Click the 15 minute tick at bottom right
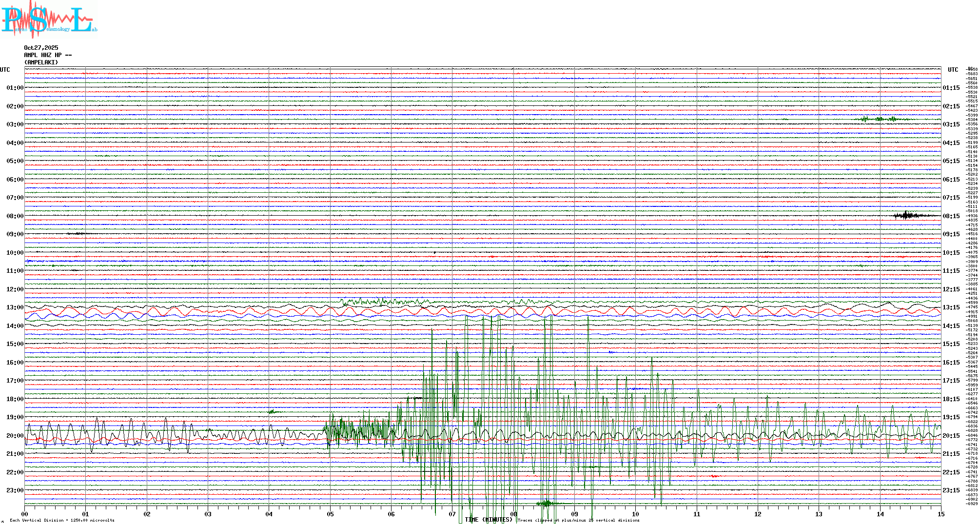The width and height of the screenshot is (980, 527). (x=941, y=514)
